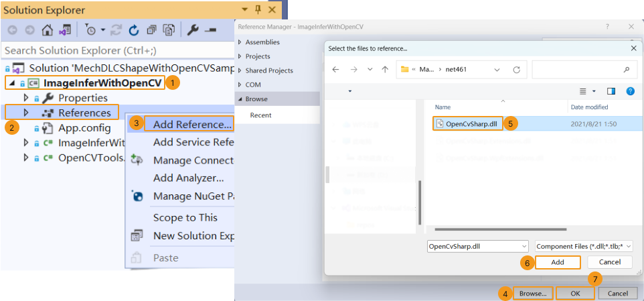The width and height of the screenshot is (644, 301).
Task: Refresh the folder in the file dialog
Action: pos(516,69)
